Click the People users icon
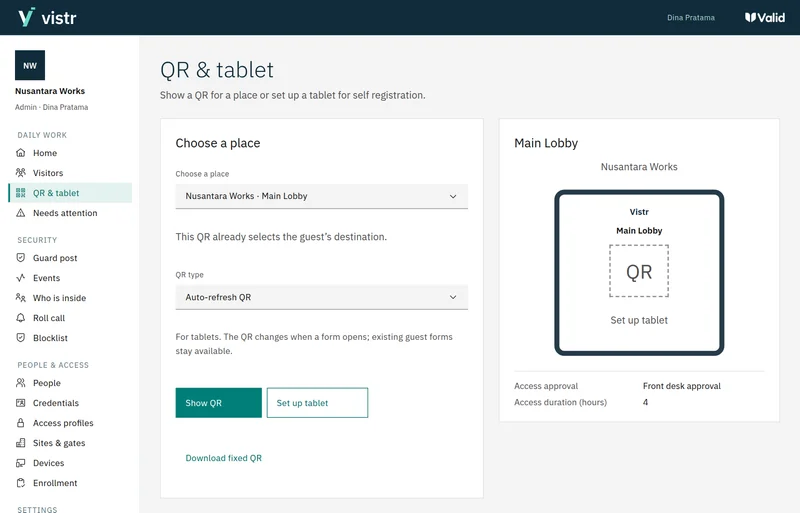 (20, 383)
